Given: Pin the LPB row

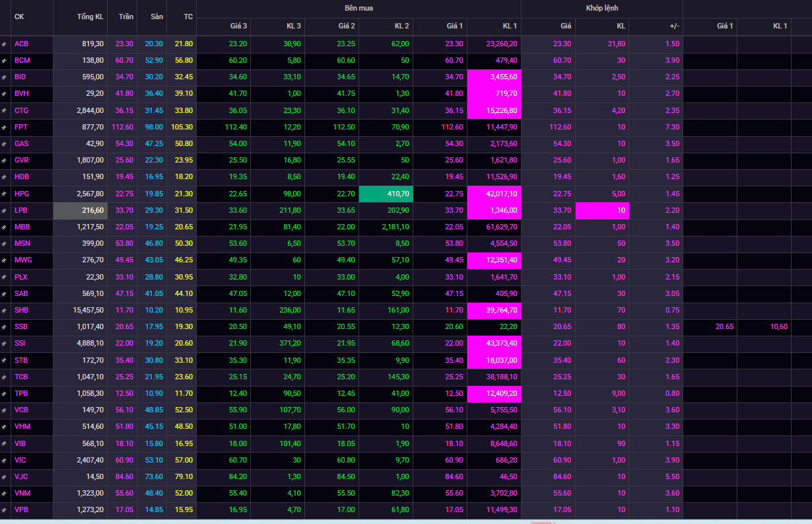Looking at the screenshot, I should tap(4, 211).
